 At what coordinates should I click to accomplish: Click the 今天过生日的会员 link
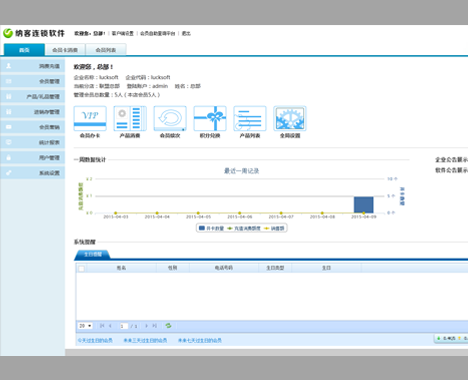tap(95, 340)
